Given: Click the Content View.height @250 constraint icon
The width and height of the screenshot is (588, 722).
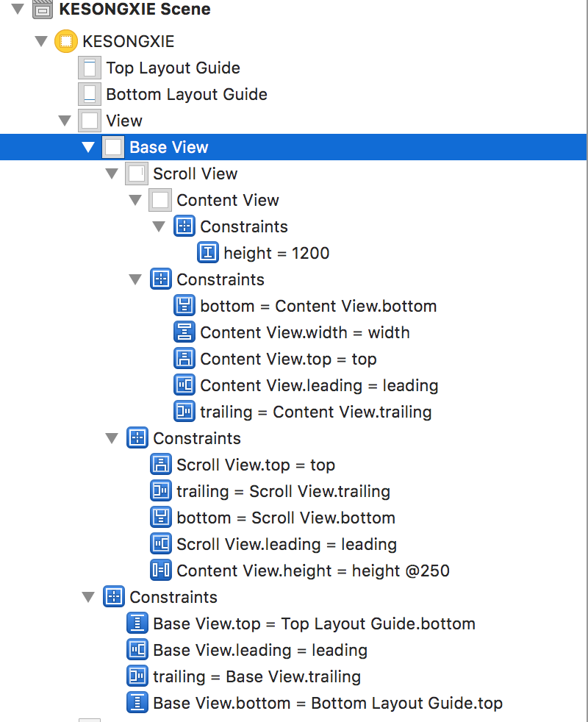Looking at the screenshot, I should [161, 571].
